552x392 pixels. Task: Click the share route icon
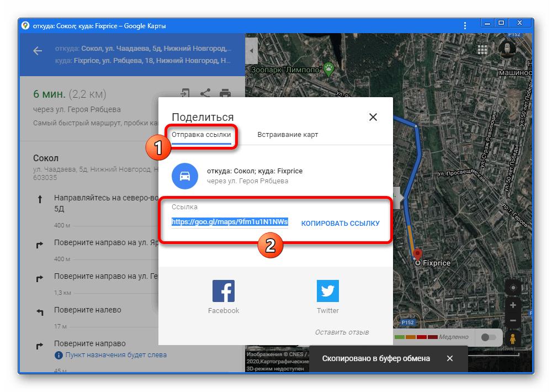[205, 93]
